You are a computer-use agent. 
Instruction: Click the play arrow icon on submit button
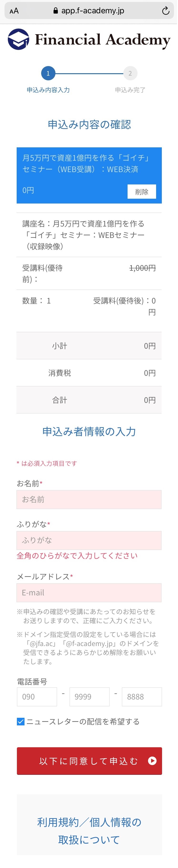click(152, 761)
